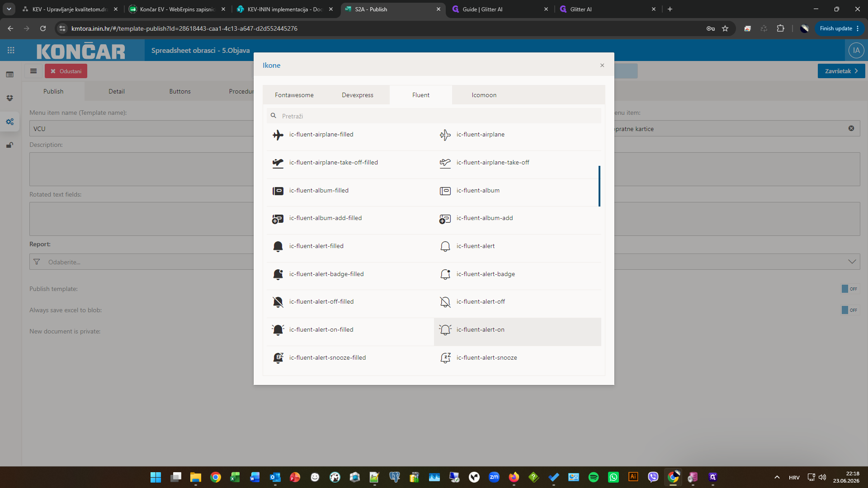Open the app launcher grid icon
Image resolution: width=868 pixels, height=488 pixels.
click(x=11, y=50)
